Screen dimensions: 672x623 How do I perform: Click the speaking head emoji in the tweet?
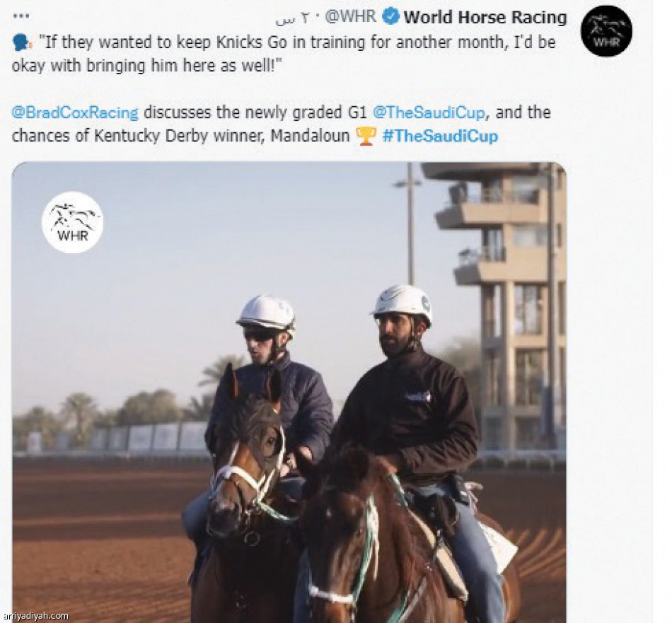pos(21,43)
